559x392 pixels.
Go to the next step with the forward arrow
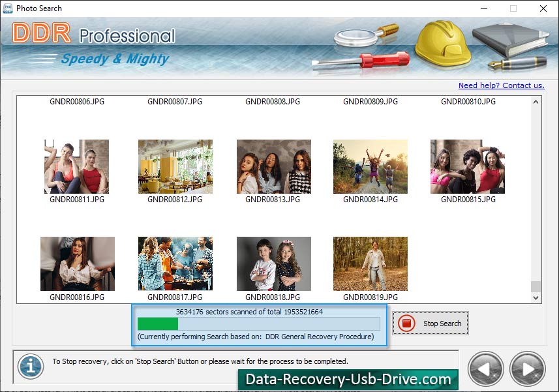tap(528, 369)
